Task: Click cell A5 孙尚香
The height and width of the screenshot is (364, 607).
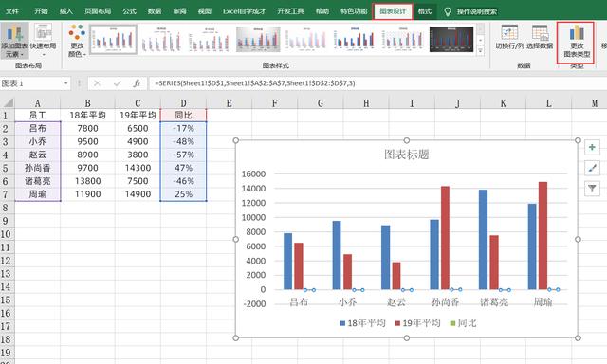Action: pos(38,168)
